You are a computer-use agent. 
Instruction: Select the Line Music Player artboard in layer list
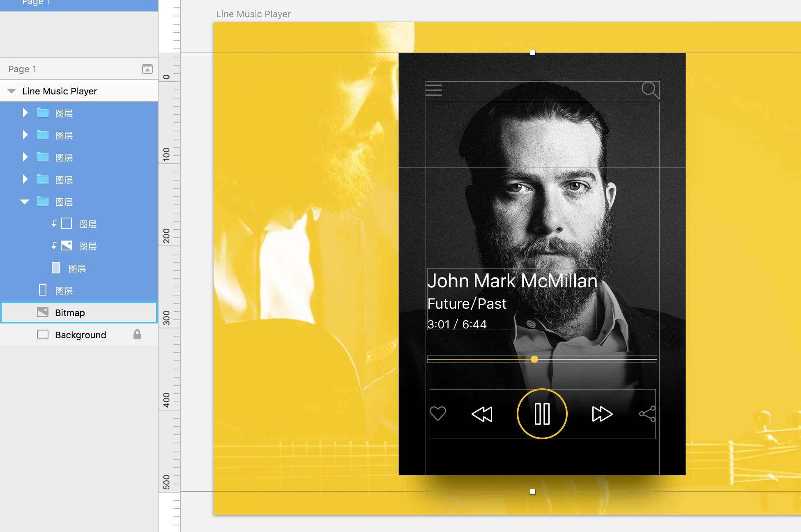coord(60,91)
